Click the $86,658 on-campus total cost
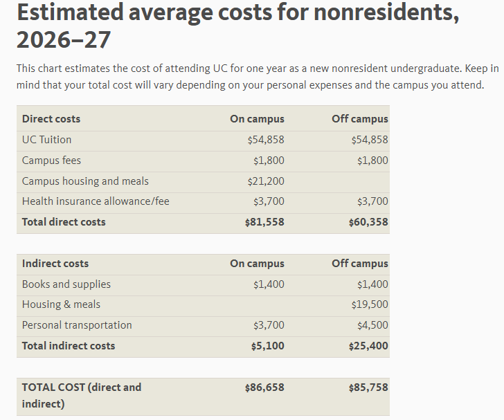Viewport: 504px width, 420px height. [264, 387]
